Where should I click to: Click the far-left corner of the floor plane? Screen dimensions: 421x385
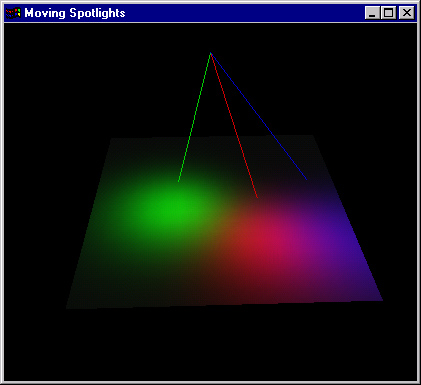click(x=111, y=139)
